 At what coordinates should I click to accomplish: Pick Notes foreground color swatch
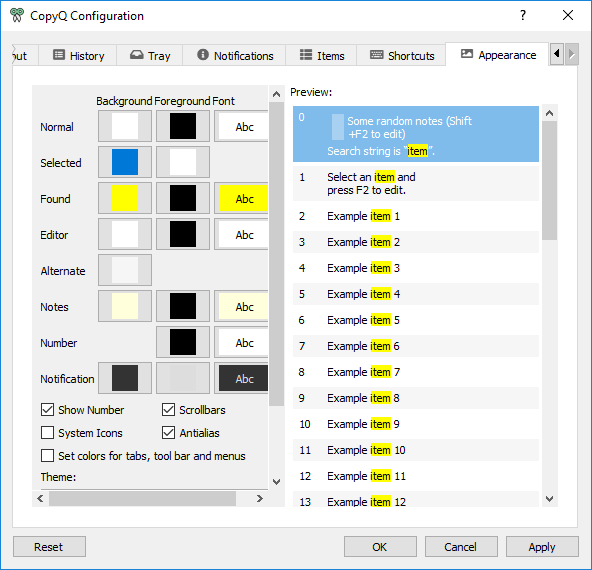[183, 307]
